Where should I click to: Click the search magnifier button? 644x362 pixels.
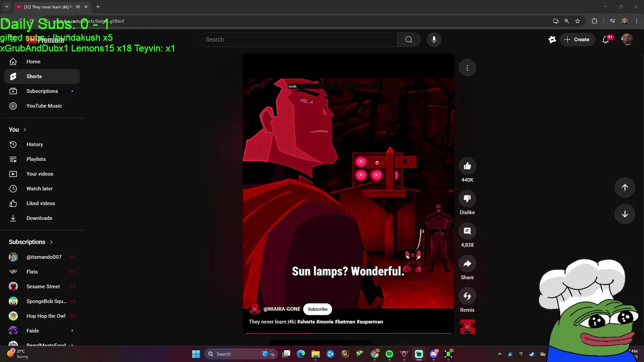(x=409, y=39)
